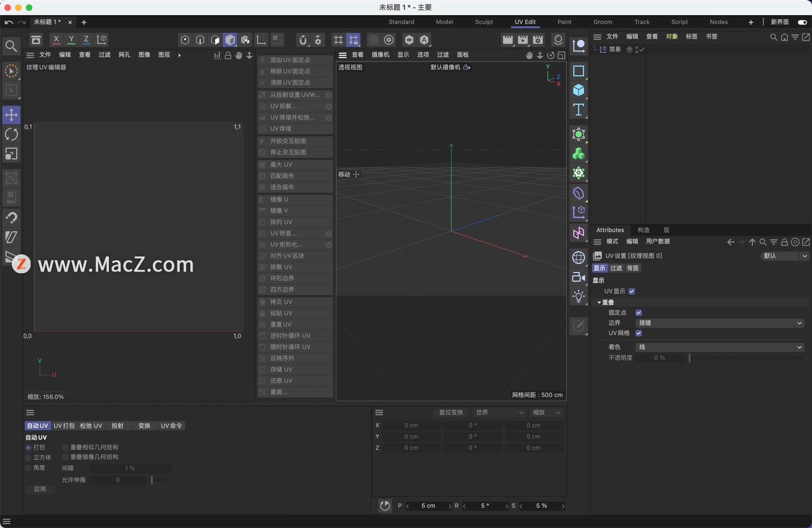Open the 松弛 UV tab

pos(91,426)
